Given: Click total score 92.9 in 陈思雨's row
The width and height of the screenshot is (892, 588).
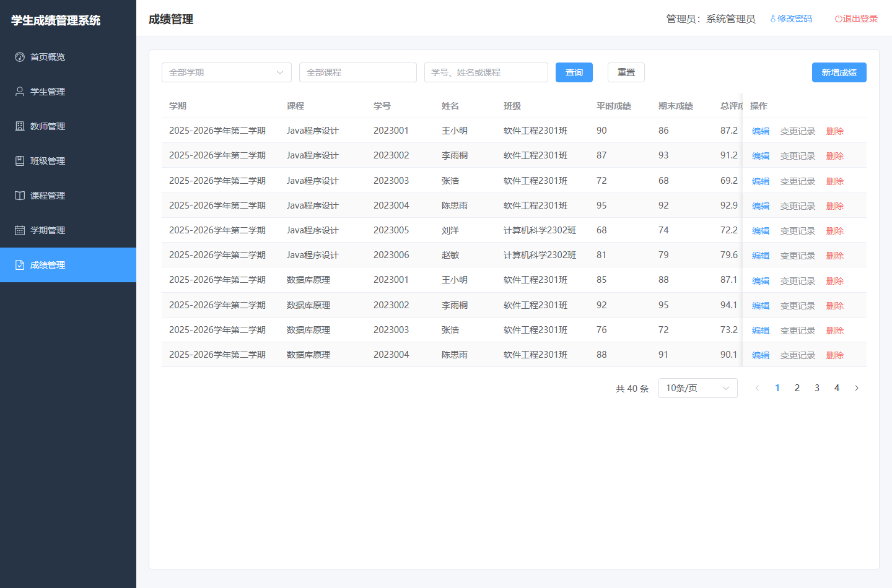Looking at the screenshot, I should point(729,205).
